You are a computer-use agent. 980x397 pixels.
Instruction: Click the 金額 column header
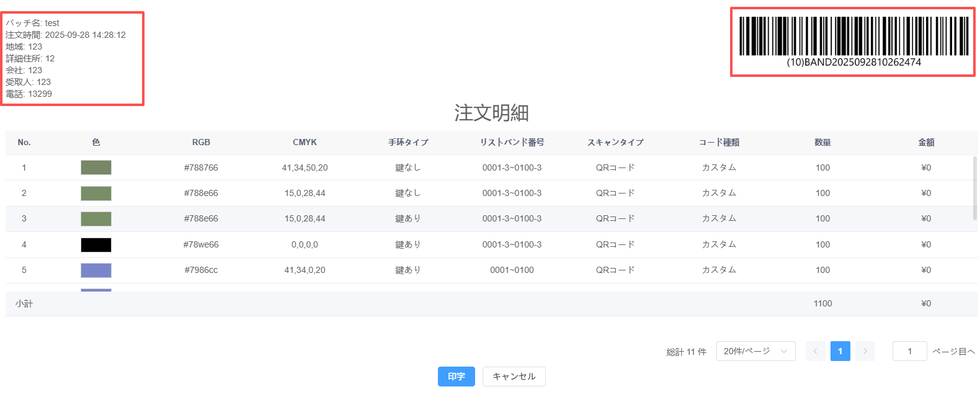click(x=926, y=142)
